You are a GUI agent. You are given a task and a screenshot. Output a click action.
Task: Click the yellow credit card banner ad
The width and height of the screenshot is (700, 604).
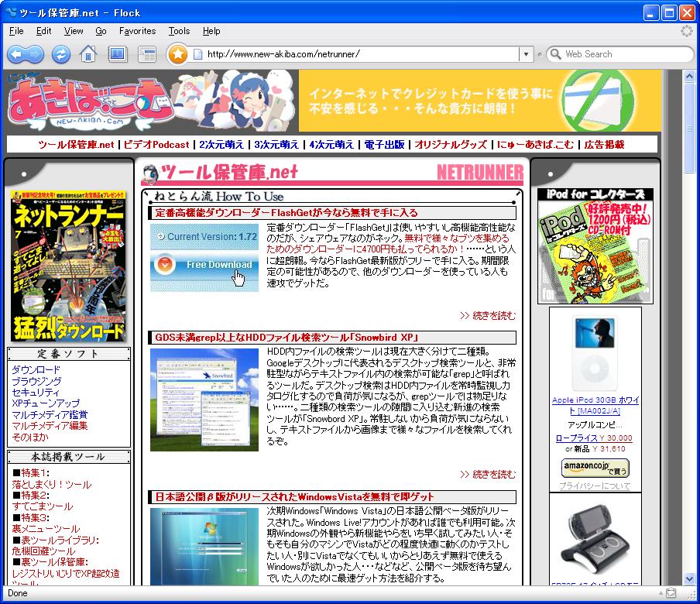480,101
